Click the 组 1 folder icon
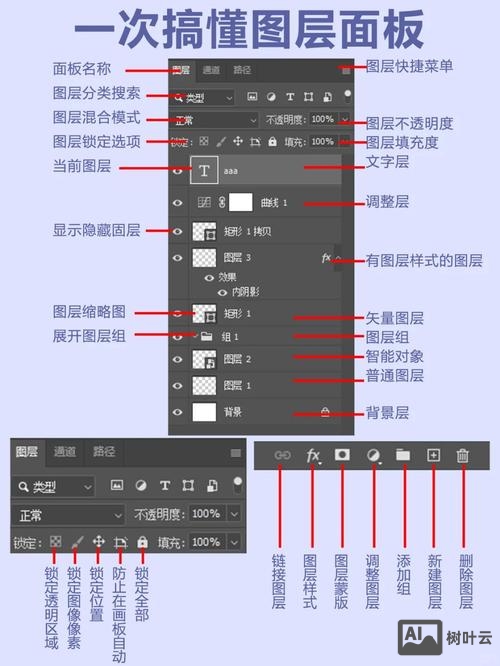The height and width of the screenshot is (666, 500). [x=207, y=336]
